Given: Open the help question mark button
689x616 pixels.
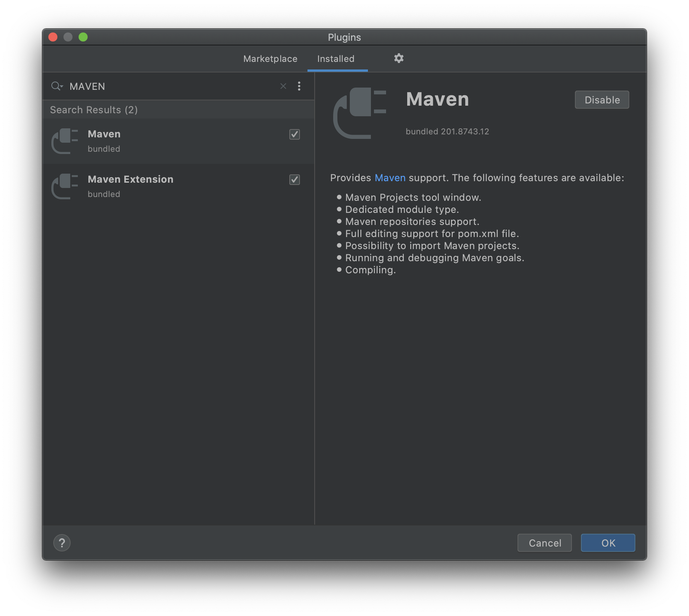Looking at the screenshot, I should (x=62, y=543).
